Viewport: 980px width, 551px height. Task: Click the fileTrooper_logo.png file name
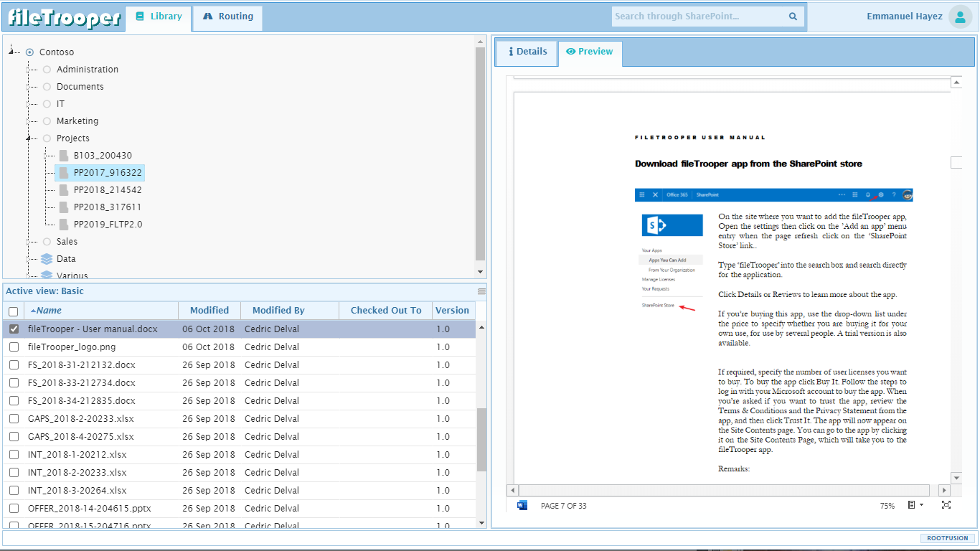(72, 347)
